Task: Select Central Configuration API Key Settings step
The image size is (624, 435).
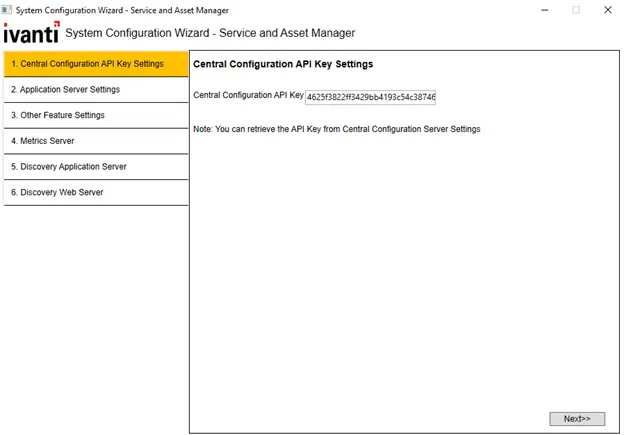Action: click(x=96, y=64)
